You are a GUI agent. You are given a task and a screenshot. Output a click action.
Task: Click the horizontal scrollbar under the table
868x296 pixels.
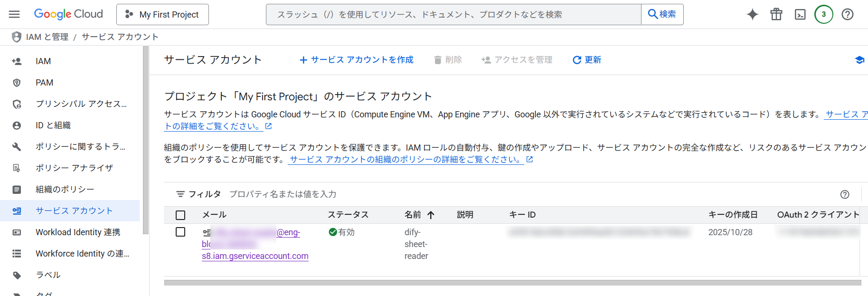(x=512, y=283)
